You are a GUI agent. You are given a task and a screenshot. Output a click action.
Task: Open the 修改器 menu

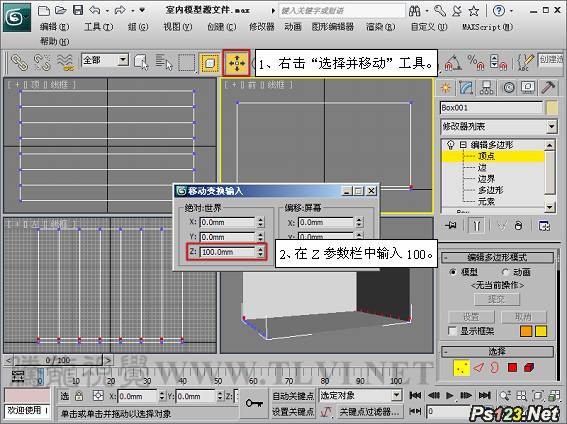pos(262,26)
